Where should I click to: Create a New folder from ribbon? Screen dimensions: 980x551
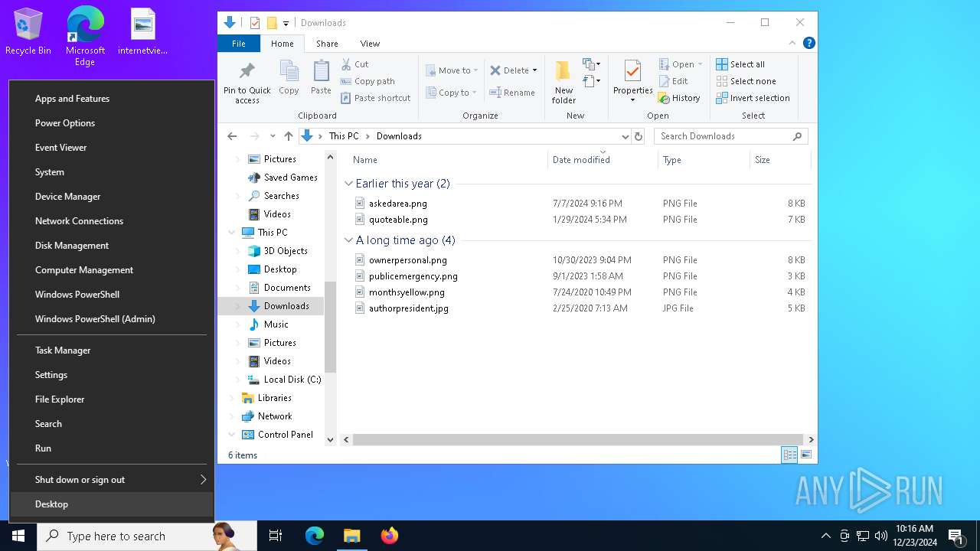(x=563, y=82)
